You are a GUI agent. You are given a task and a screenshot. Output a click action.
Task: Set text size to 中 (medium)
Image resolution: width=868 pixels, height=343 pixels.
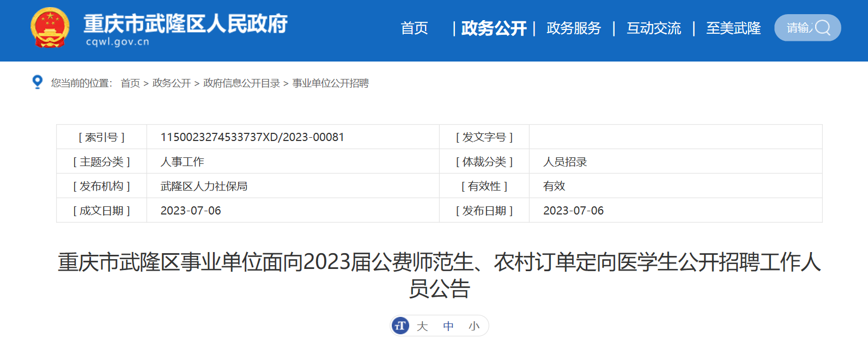click(448, 326)
